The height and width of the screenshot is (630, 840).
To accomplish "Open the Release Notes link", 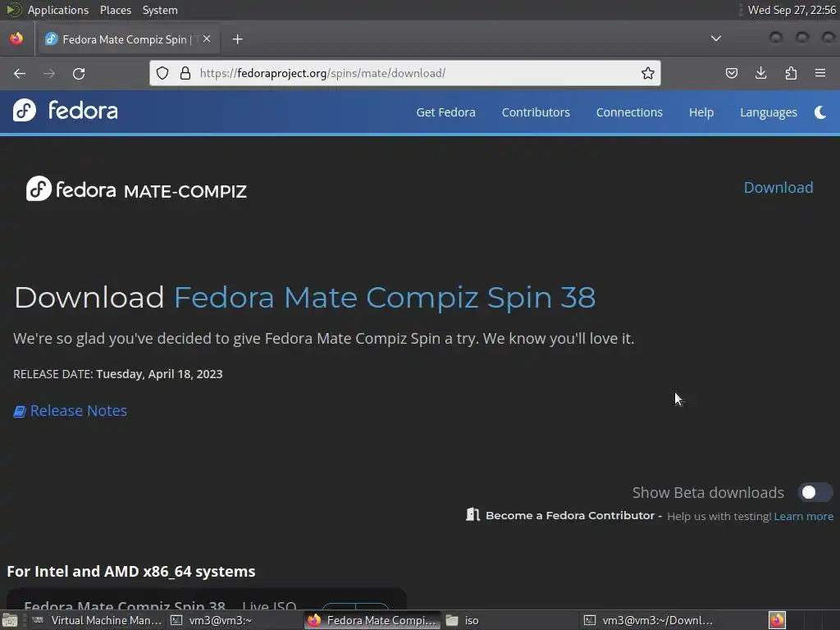I will (x=78, y=410).
